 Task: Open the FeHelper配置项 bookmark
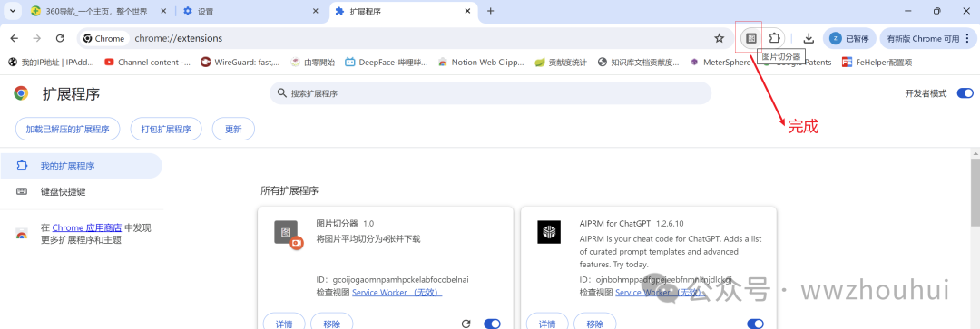(x=877, y=62)
